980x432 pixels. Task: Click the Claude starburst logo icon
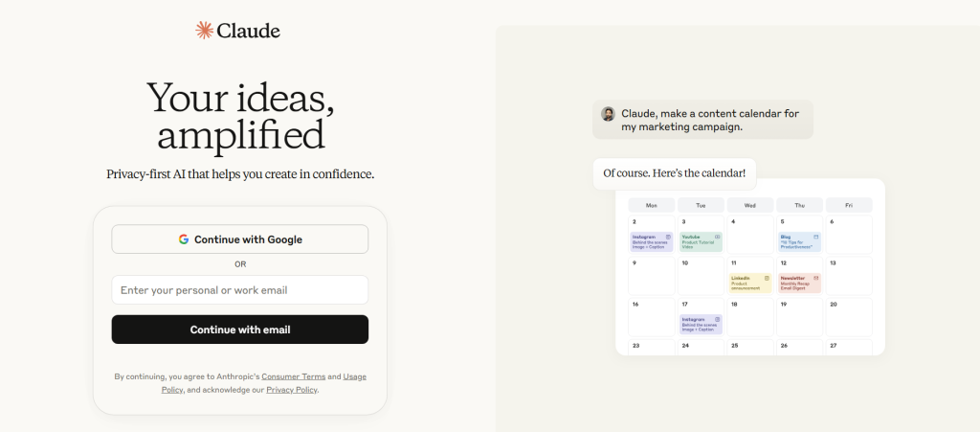tap(204, 30)
